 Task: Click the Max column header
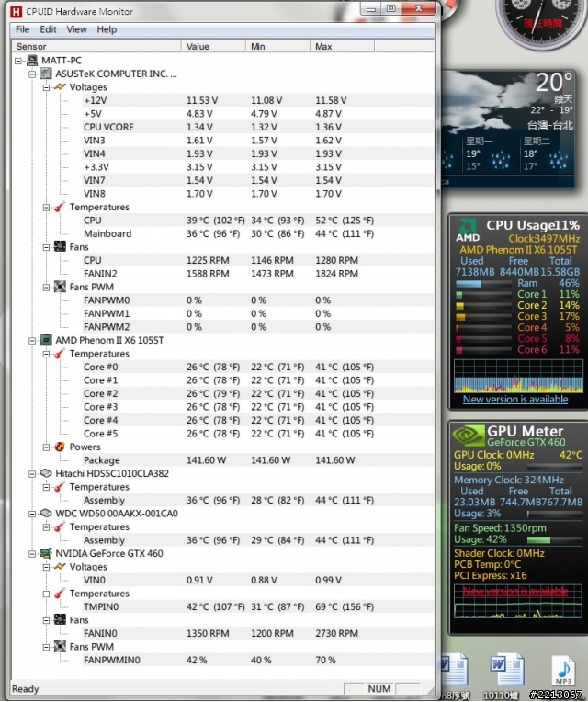point(343,46)
